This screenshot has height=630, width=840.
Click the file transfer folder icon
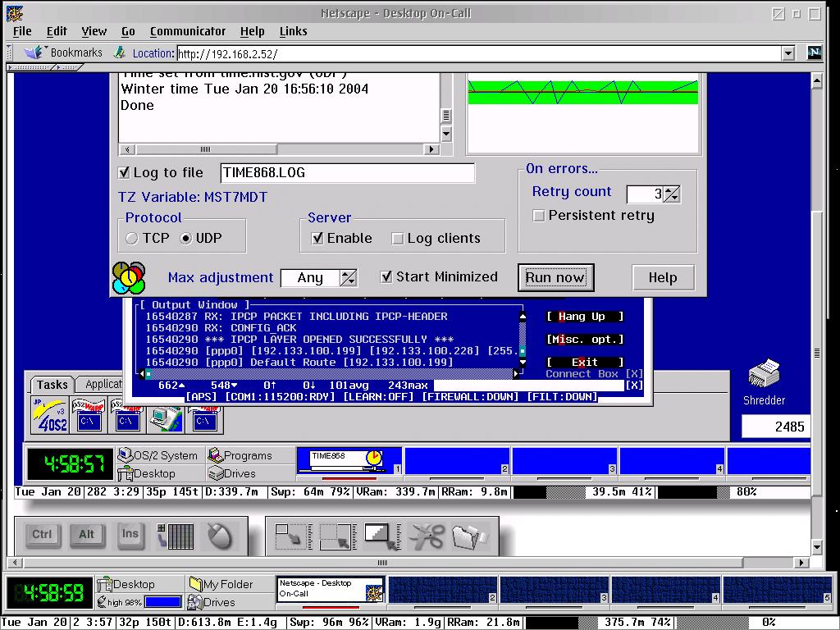[470, 536]
